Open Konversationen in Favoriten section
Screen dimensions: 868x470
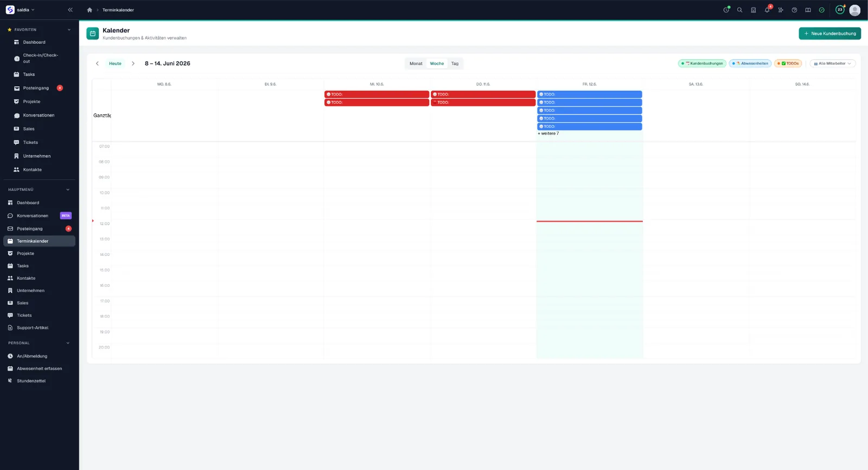click(39, 115)
